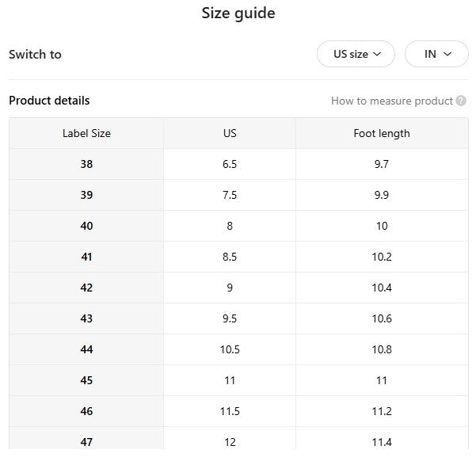476x465 pixels.
Task: Click the 10.2 foot length cell
Action: (382, 257)
